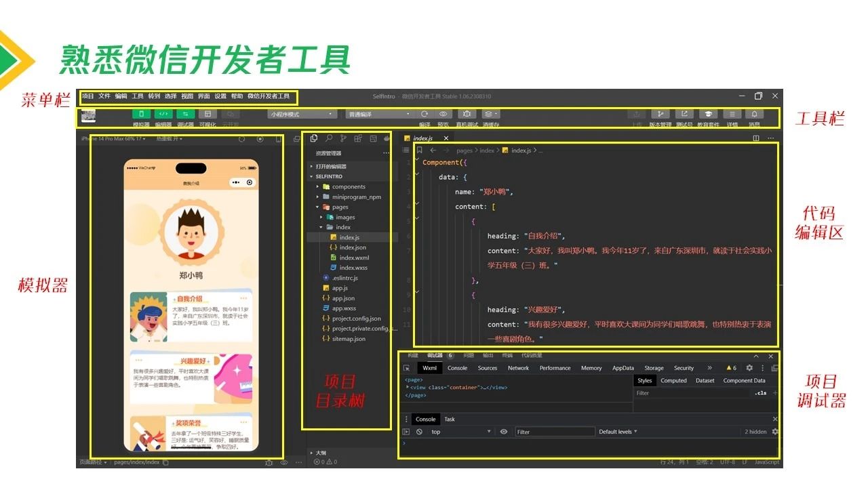Open the extensions grid icon in sidebar
Image resolution: width=868 pixels, height=488 pixels.
click(358, 138)
